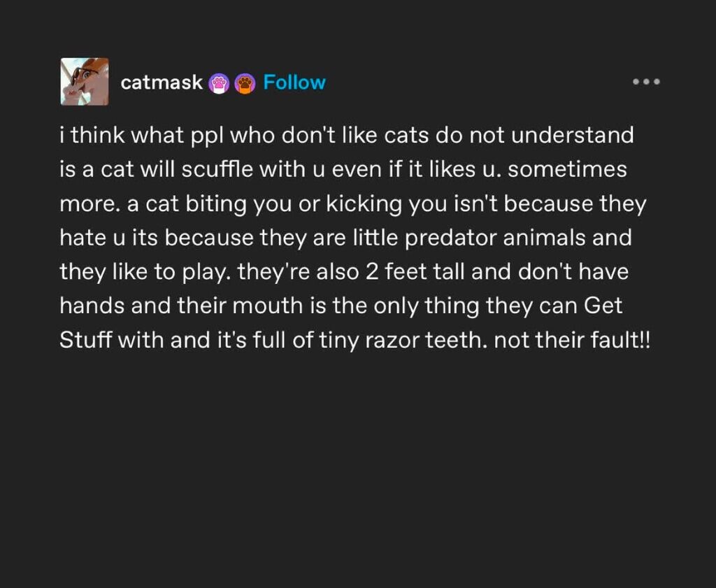Click the word "understand" in the first line
The height and width of the screenshot is (588, 716).
[x=572, y=135]
